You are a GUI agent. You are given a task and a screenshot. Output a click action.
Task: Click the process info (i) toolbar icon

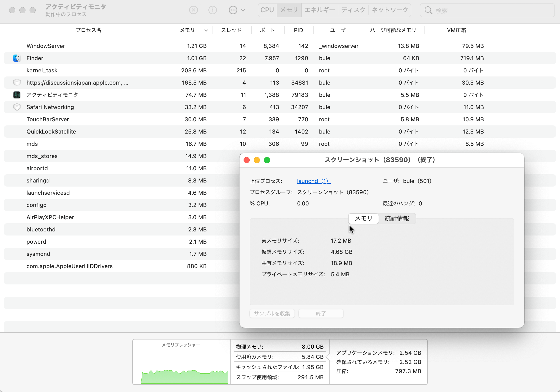tap(212, 10)
